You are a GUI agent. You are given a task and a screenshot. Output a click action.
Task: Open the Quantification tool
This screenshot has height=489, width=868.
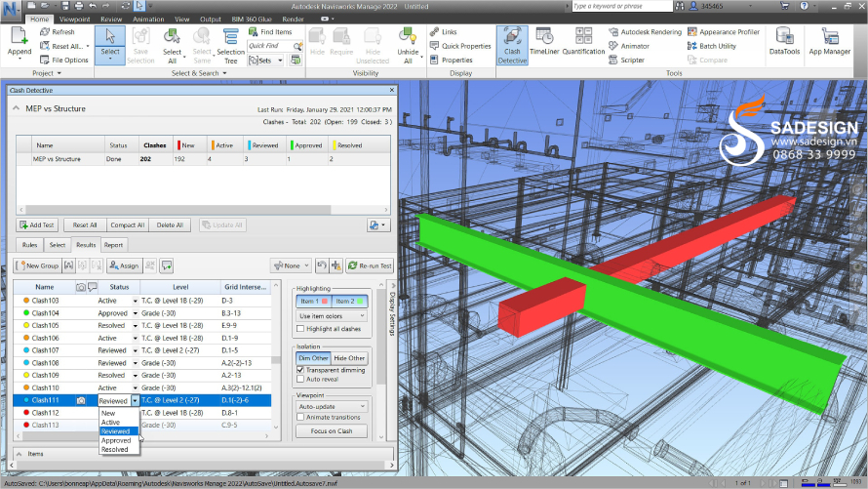(x=583, y=42)
